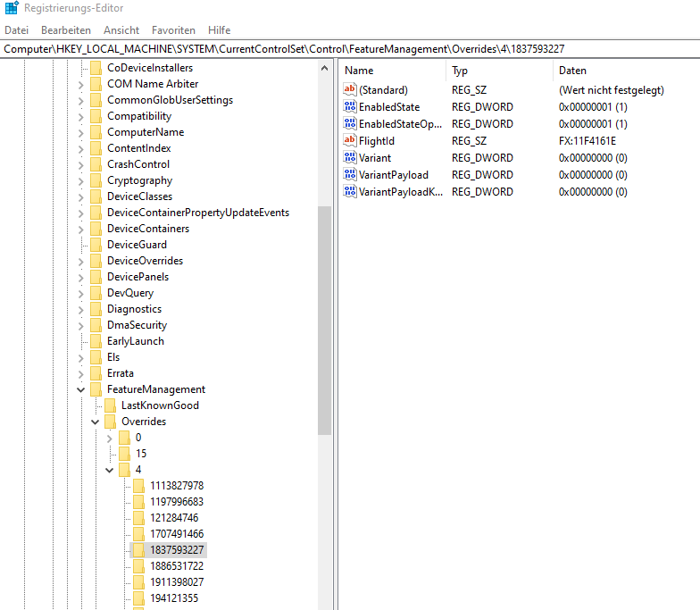Select the FlightId string value icon

tap(350, 140)
